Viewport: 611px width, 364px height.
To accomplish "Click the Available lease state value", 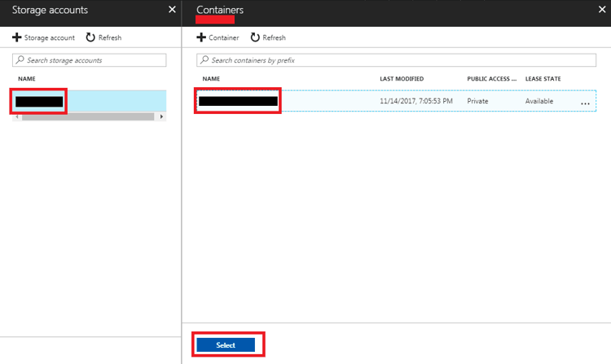I will (x=539, y=101).
